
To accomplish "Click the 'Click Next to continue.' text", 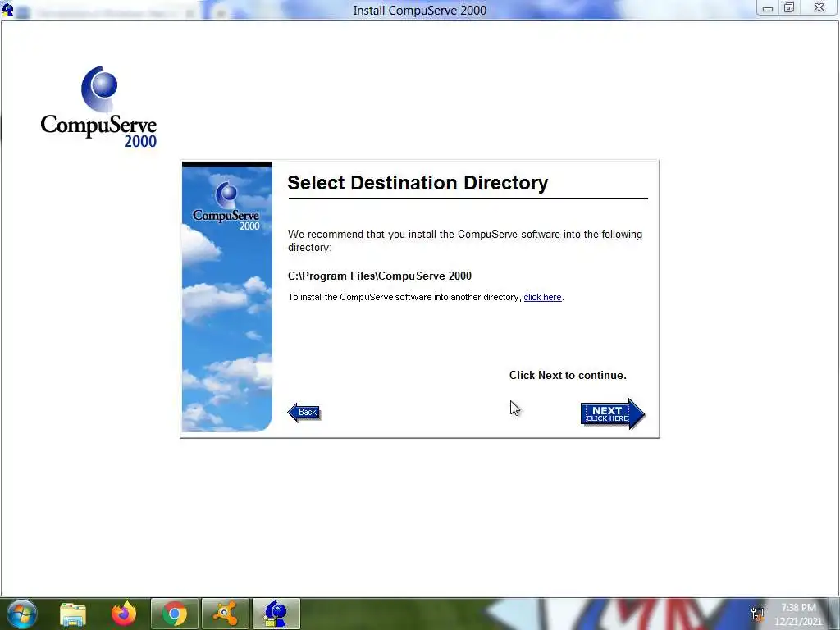I will (568, 376).
